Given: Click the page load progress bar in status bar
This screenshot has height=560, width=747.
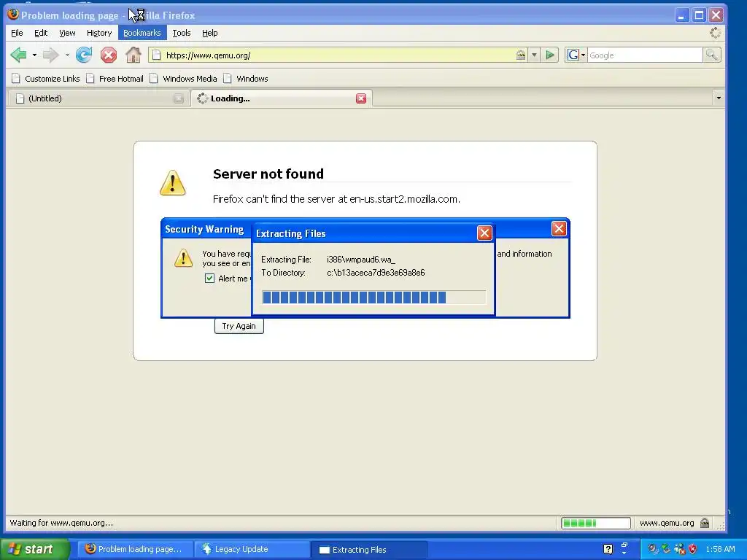Looking at the screenshot, I should point(595,523).
